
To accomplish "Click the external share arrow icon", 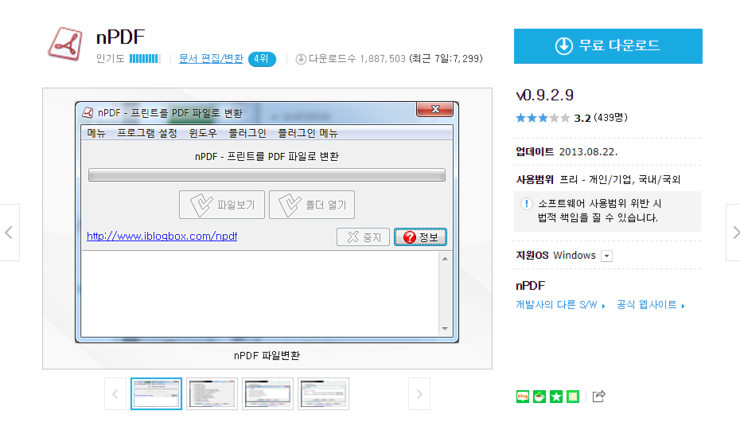I will click(598, 396).
